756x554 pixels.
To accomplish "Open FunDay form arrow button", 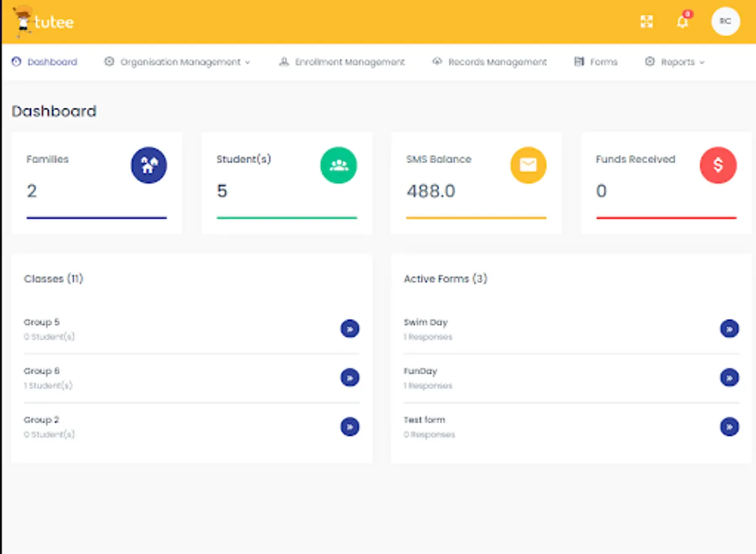I will tap(730, 377).
